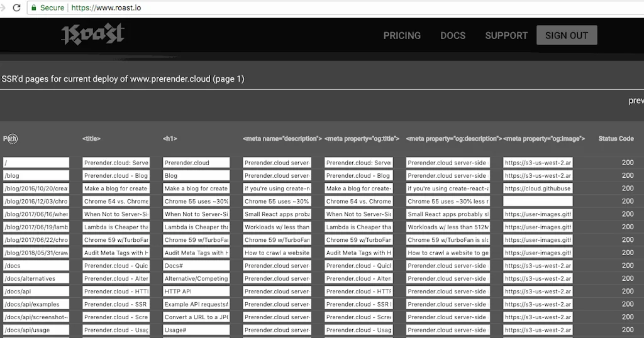
Task: Select the /blog/2017/06/22 path field
Action: [36, 239]
